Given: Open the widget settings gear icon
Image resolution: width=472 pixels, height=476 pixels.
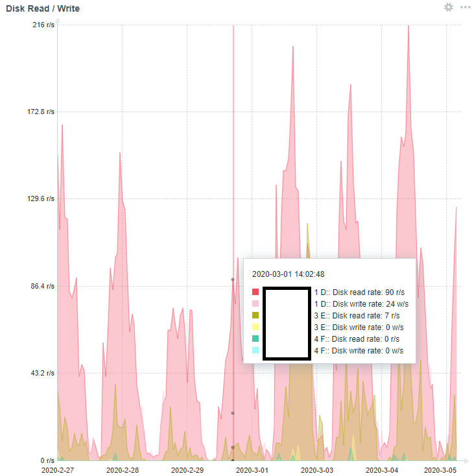Looking at the screenshot, I should pos(448,7).
